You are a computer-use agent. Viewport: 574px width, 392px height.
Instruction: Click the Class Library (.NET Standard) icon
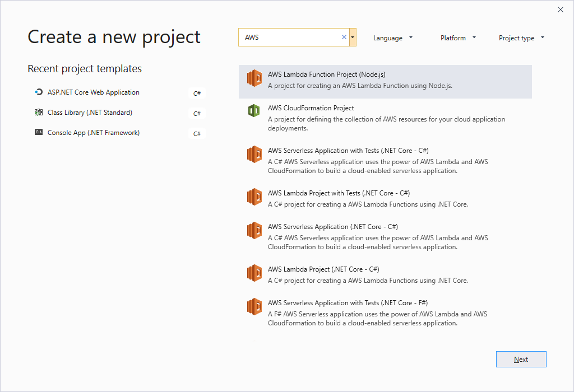[39, 113]
